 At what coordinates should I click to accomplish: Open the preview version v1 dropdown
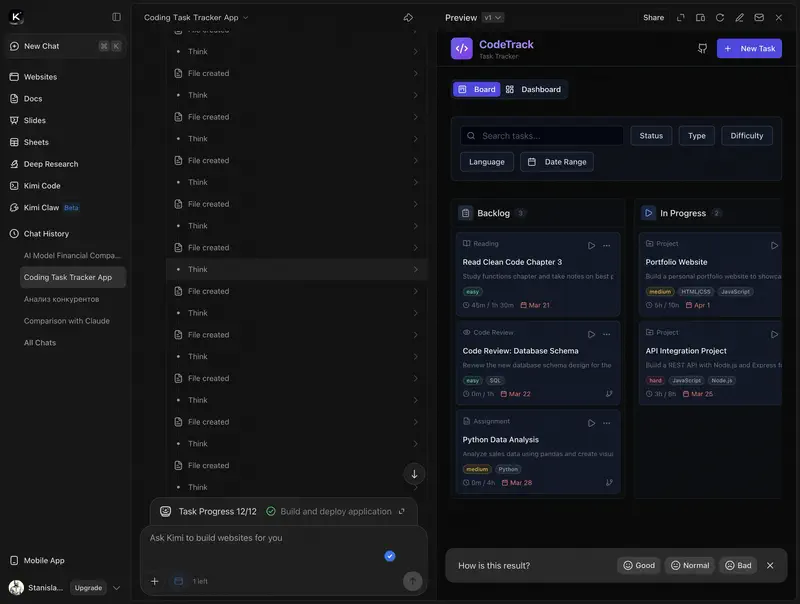[493, 17]
